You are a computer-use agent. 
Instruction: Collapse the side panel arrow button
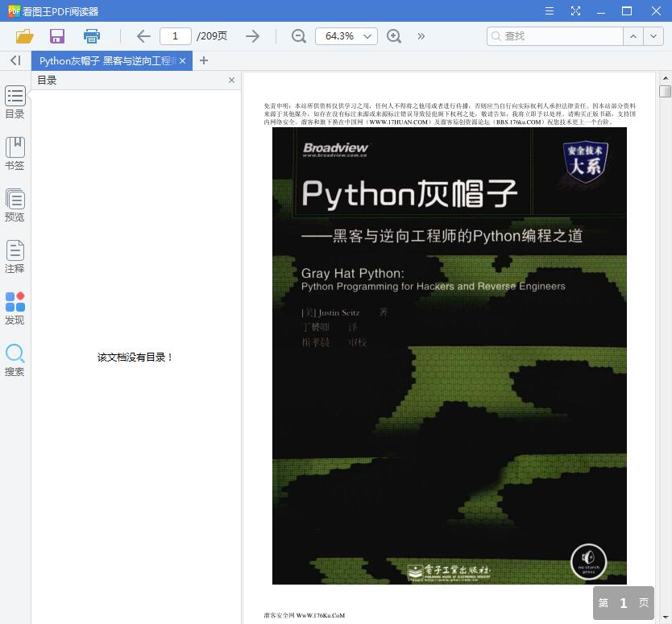(15, 60)
